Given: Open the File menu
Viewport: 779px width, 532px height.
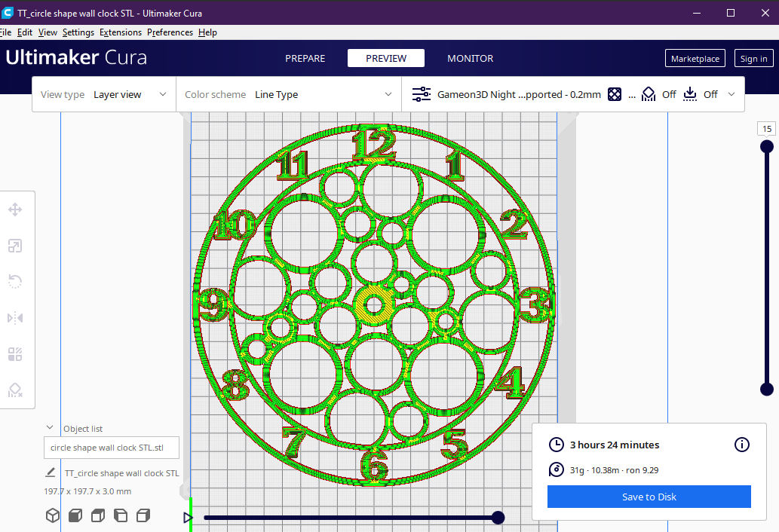Looking at the screenshot, I should pyautogui.click(x=5, y=32).
